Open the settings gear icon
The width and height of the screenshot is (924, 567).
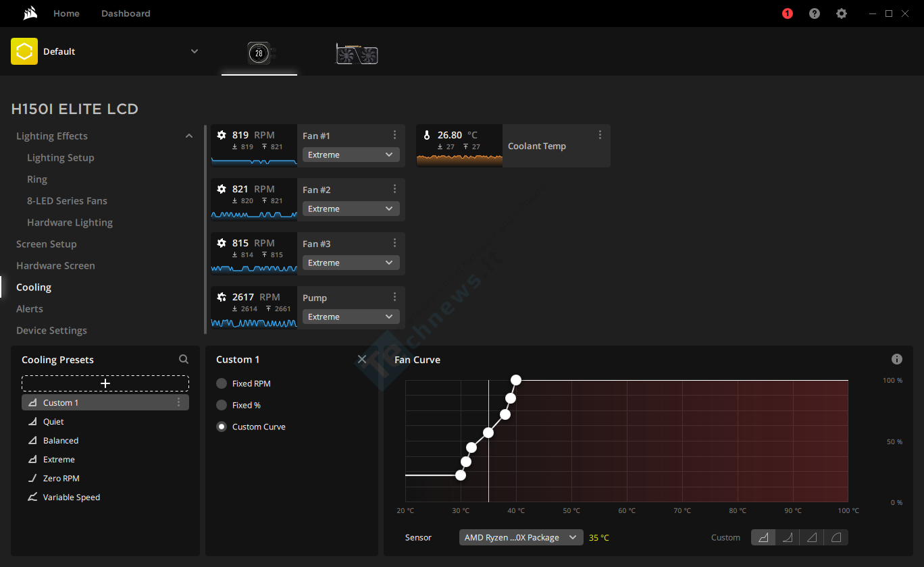(842, 13)
